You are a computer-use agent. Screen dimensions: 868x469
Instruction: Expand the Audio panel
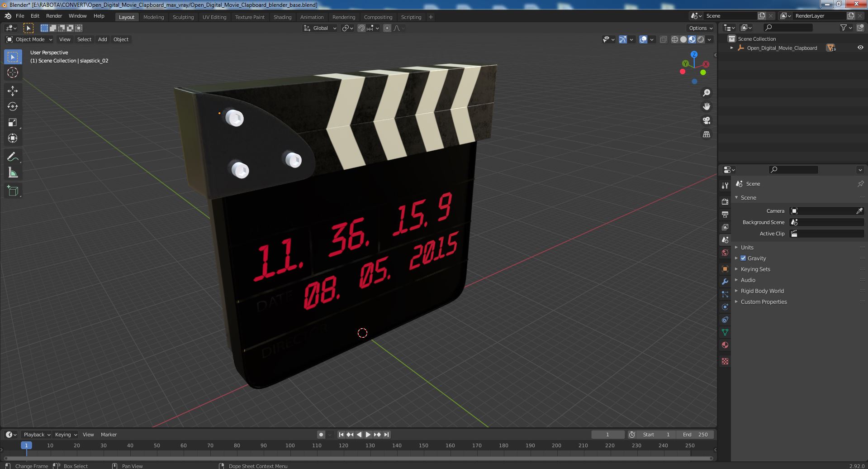tap(748, 280)
